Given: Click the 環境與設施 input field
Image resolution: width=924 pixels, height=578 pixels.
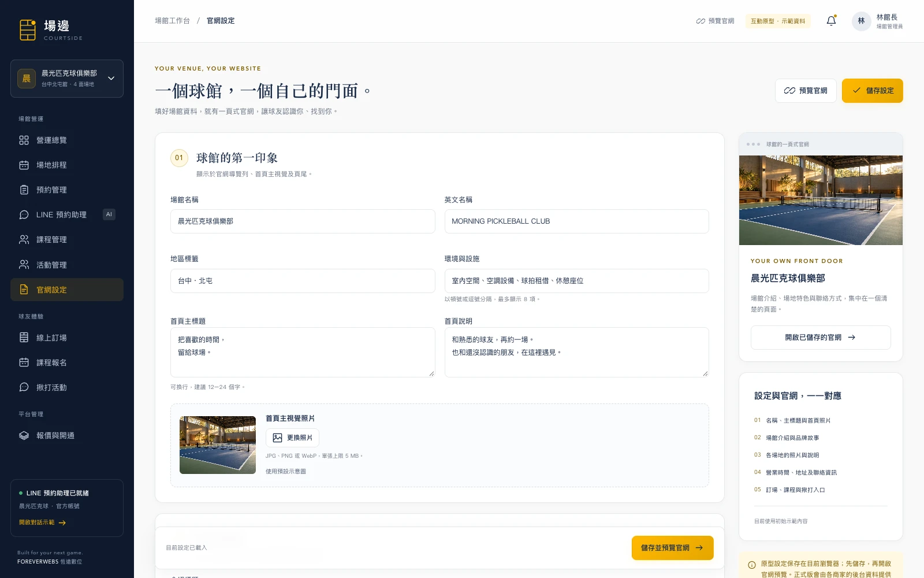Looking at the screenshot, I should point(576,281).
